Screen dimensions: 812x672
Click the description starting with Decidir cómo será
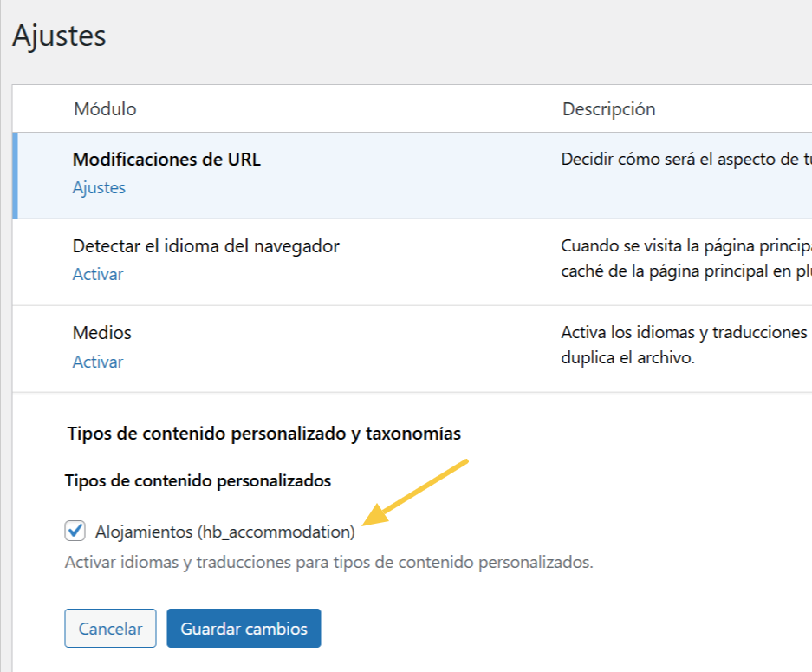tap(685, 160)
